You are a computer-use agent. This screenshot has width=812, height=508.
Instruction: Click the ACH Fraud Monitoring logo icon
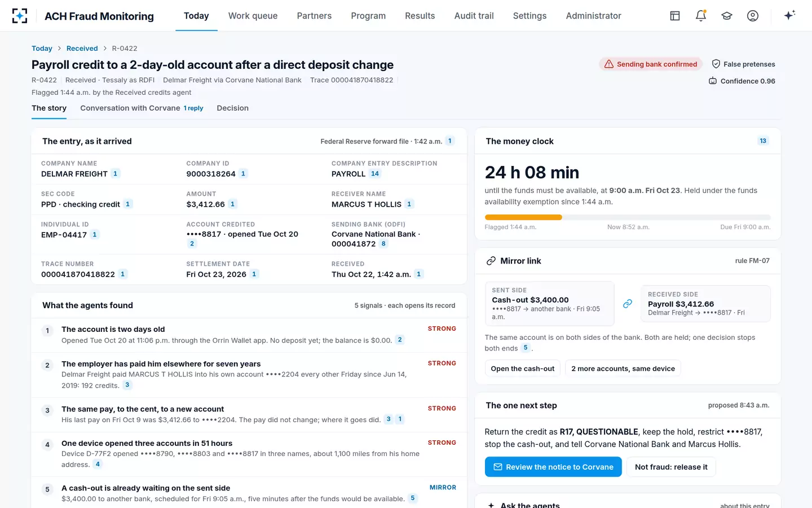click(20, 16)
